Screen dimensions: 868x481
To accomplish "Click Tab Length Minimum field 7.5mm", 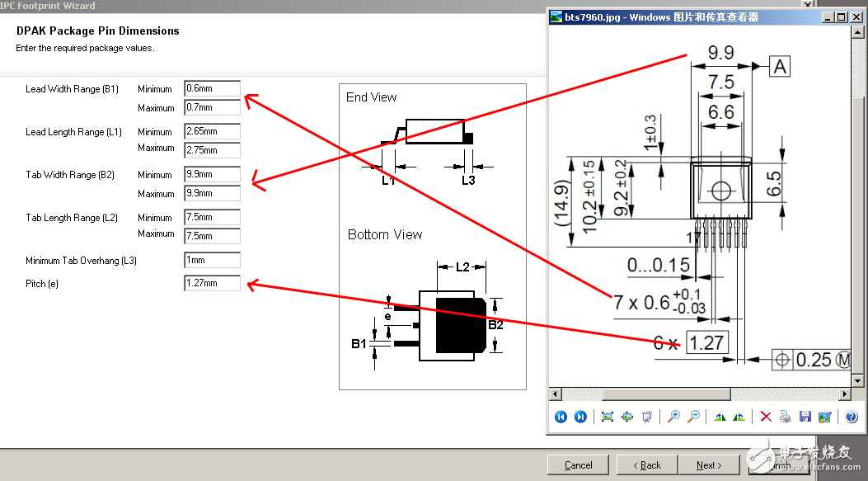I will pos(212,217).
